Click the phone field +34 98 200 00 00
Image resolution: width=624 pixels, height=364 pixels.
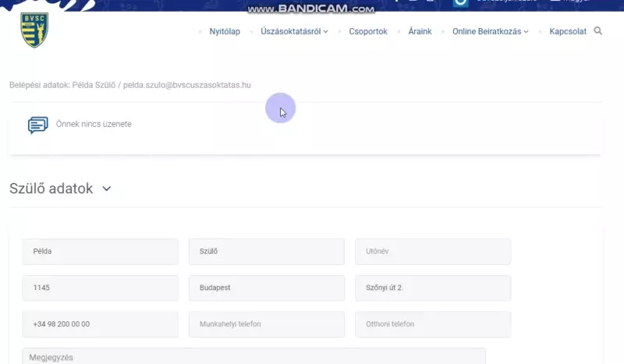[100, 324]
